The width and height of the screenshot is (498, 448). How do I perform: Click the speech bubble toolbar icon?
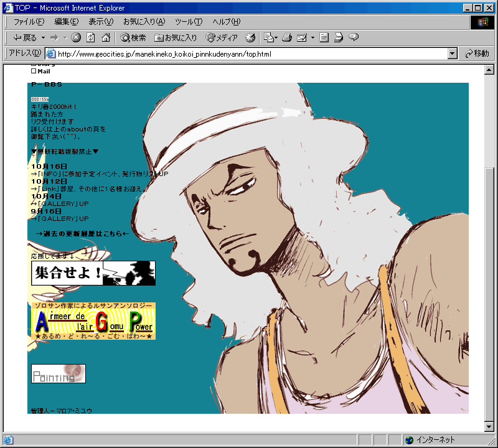pos(354,37)
